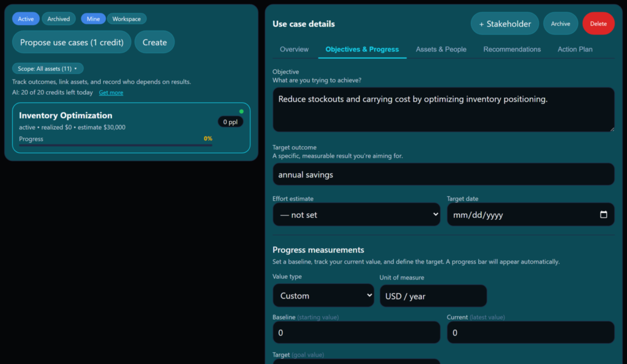Click 'active • realized $0 • estimate $30,000' text
Image resolution: width=627 pixels, height=364 pixels.
[x=72, y=127]
